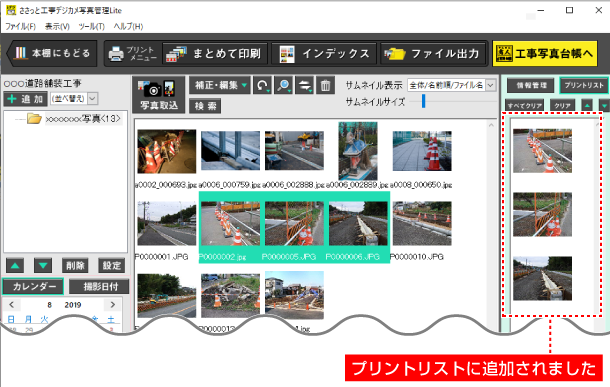
Task: Switch to 情報管理 tab
Action: coord(531,85)
